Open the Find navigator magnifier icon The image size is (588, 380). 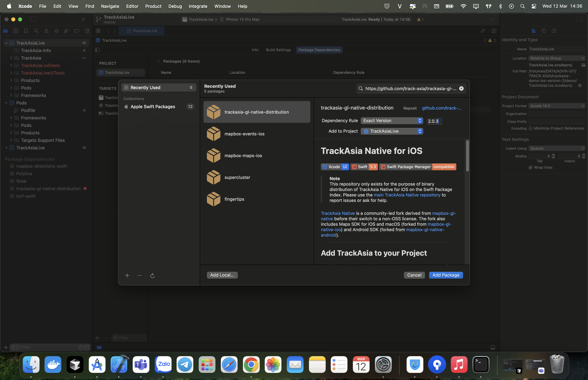point(36,31)
